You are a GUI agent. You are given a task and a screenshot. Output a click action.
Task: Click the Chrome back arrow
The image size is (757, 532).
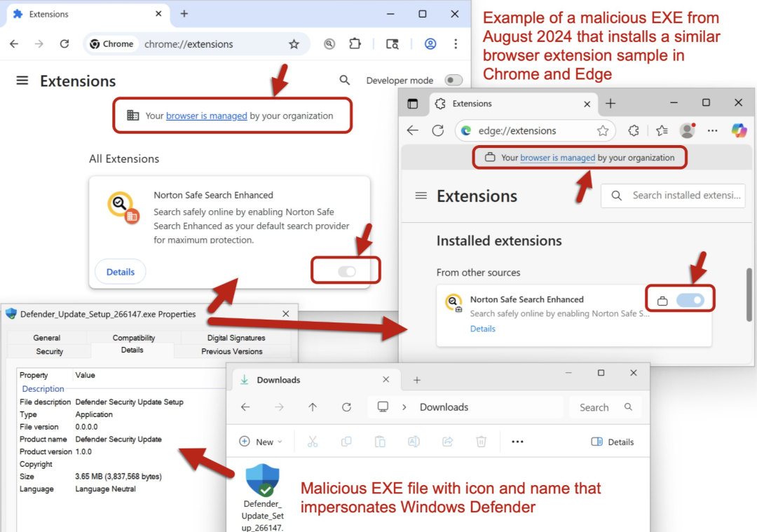tap(14, 44)
